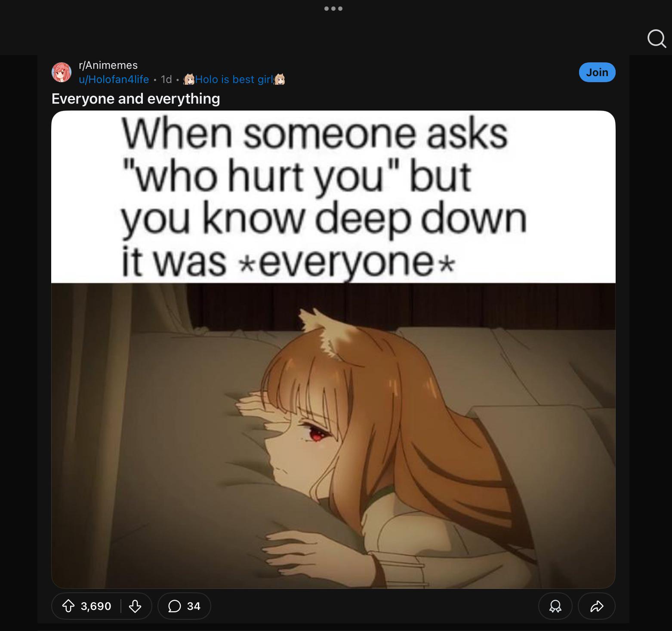Filter by the 'Holo is best girl' flair

click(x=234, y=79)
